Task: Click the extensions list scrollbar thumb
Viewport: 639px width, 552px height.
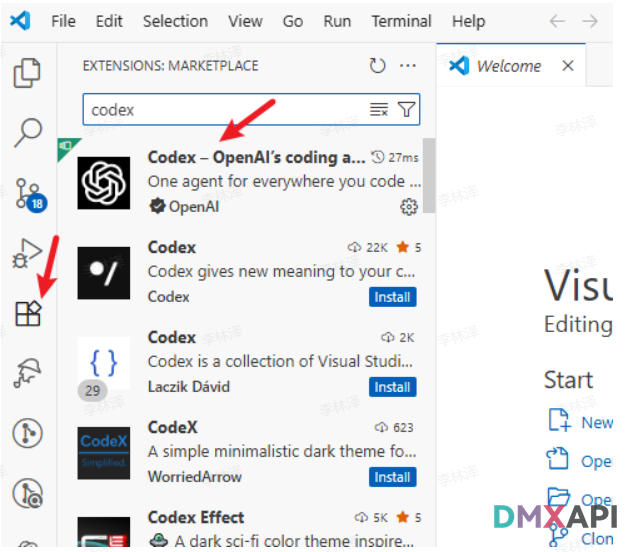Action: tap(429, 176)
